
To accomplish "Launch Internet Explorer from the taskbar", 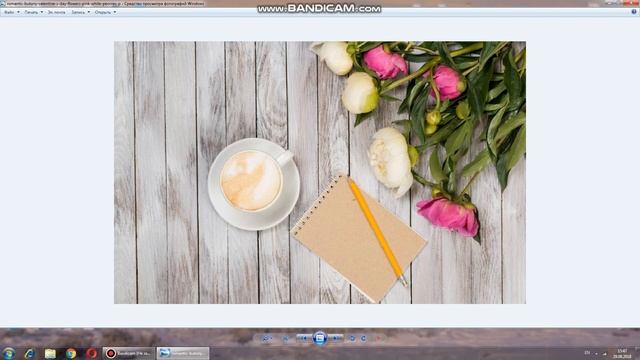I will tap(29, 353).
